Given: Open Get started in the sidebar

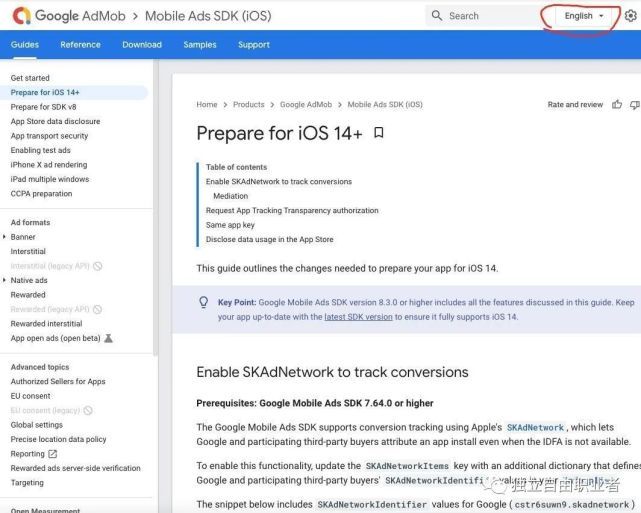Looking at the screenshot, I should (30, 78).
